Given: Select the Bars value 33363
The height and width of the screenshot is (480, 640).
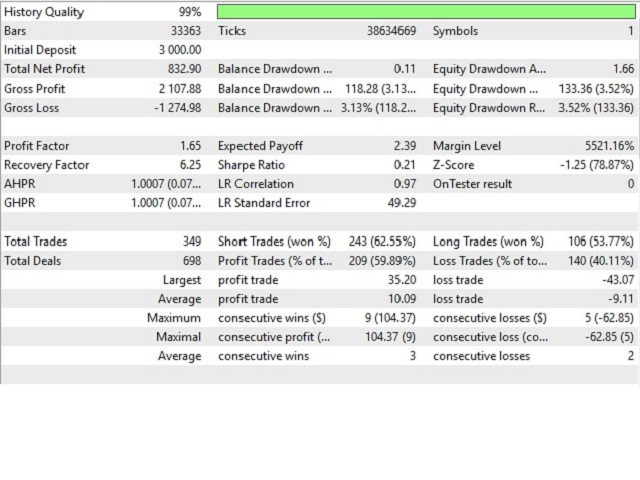Looking at the screenshot, I should tap(186, 31).
